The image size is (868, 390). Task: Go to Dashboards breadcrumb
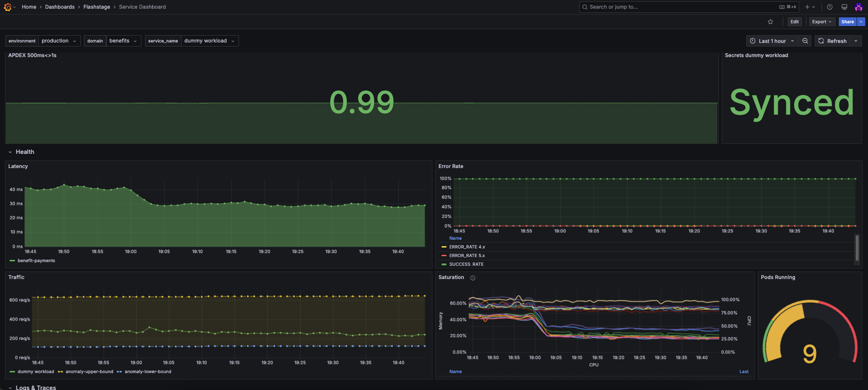tap(60, 7)
